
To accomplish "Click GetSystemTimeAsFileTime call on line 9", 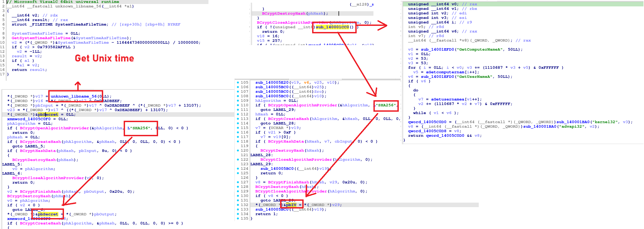I will [x=41, y=38].
